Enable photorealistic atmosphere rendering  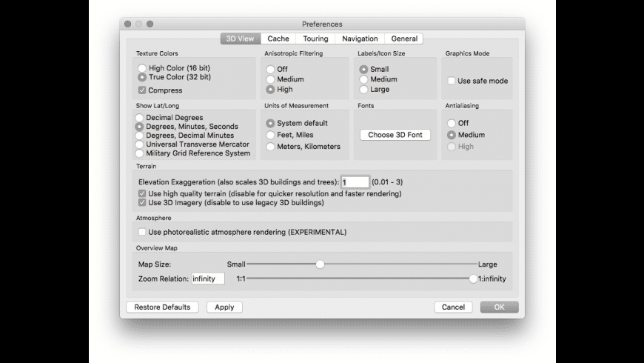[x=142, y=232]
